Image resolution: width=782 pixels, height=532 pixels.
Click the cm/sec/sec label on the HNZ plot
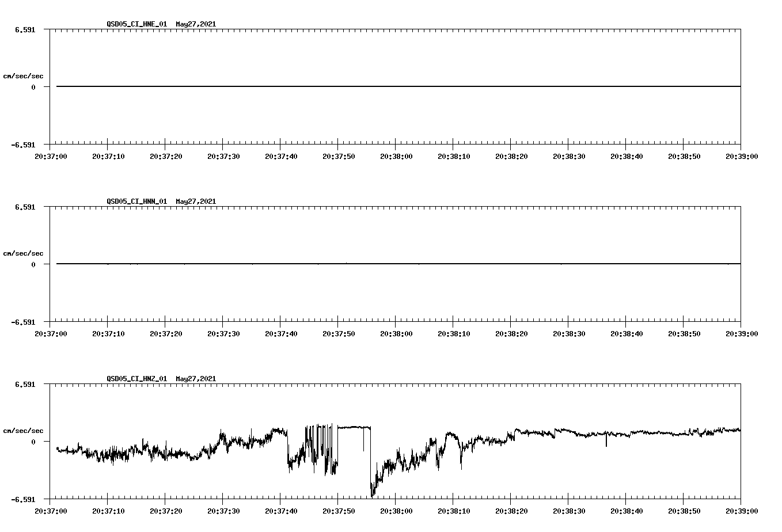pyautogui.click(x=24, y=430)
